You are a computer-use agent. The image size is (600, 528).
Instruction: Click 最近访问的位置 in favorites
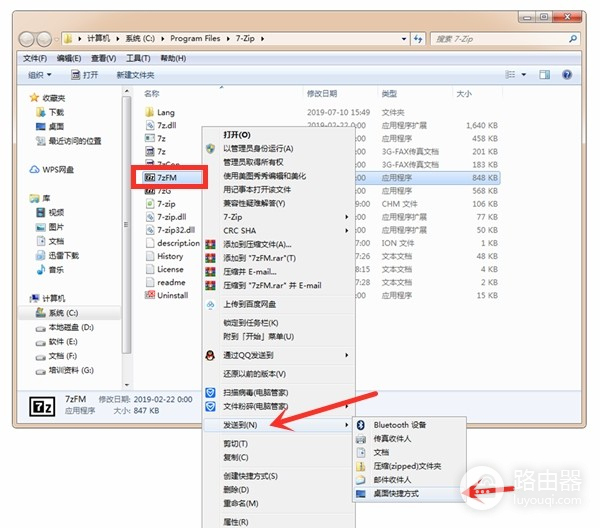coord(75,141)
